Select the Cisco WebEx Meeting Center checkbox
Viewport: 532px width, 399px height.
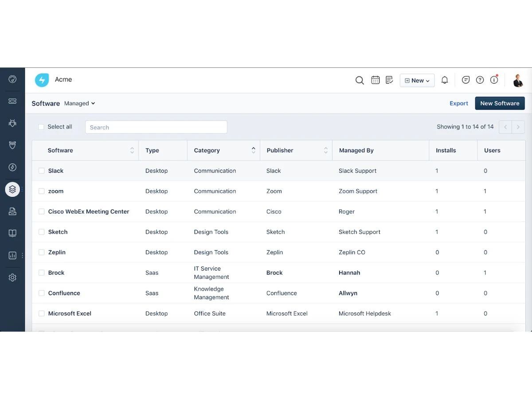click(42, 211)
